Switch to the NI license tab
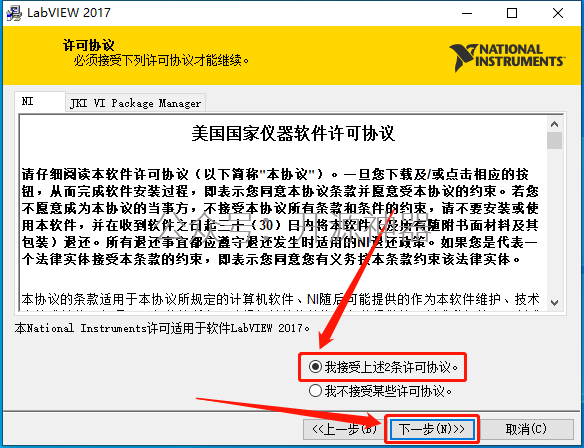Image resolution: width=584 pixels, height=448 pixels. [40, 101]
